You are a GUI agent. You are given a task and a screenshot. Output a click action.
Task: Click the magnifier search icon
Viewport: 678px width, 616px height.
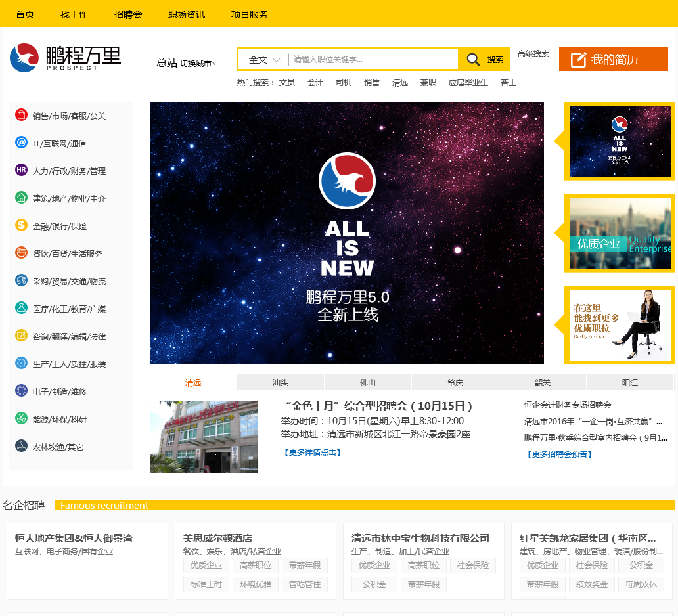tap(473, 59)
